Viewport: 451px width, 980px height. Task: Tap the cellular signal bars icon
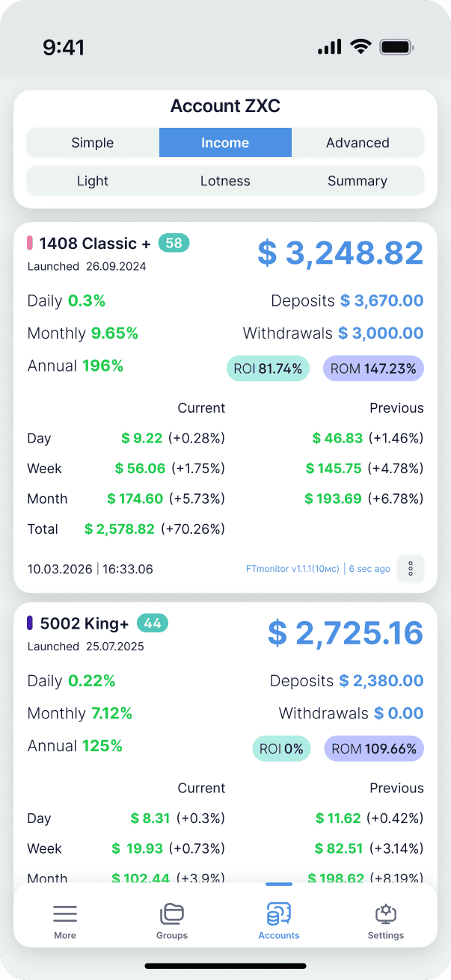pos(329,47)
